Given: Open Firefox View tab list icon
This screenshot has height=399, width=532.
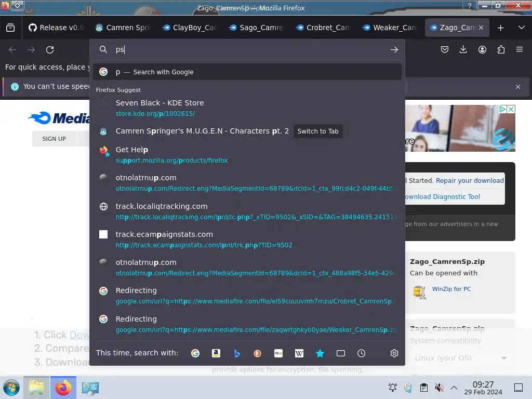Looking at the screenshot, I should tap(10, 28).
